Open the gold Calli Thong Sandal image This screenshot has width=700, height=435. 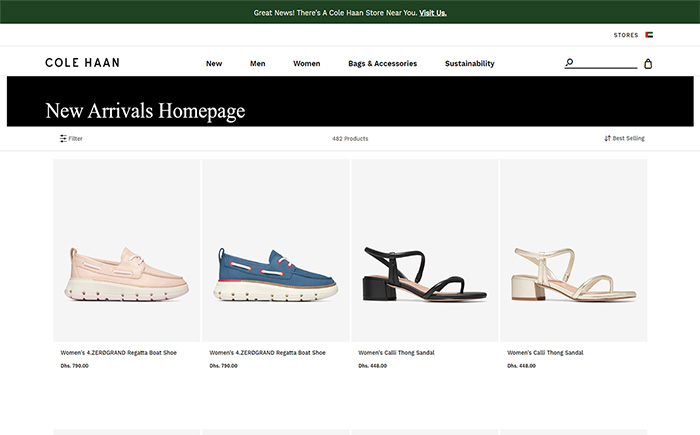point(574,251)
